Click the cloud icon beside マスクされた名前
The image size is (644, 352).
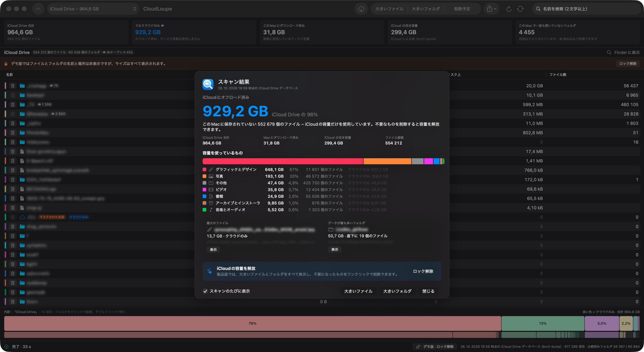(x=22, y=217)
